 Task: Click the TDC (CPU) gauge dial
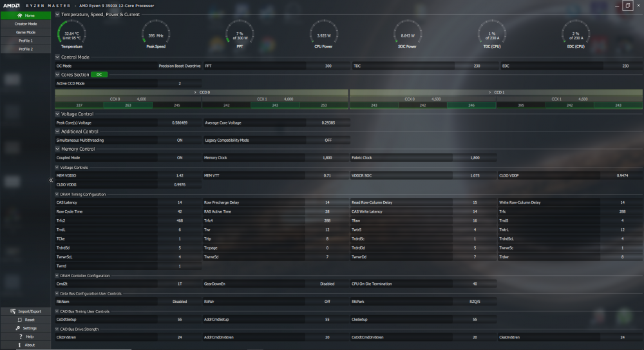pyautogui.click(x=491, y=34)
